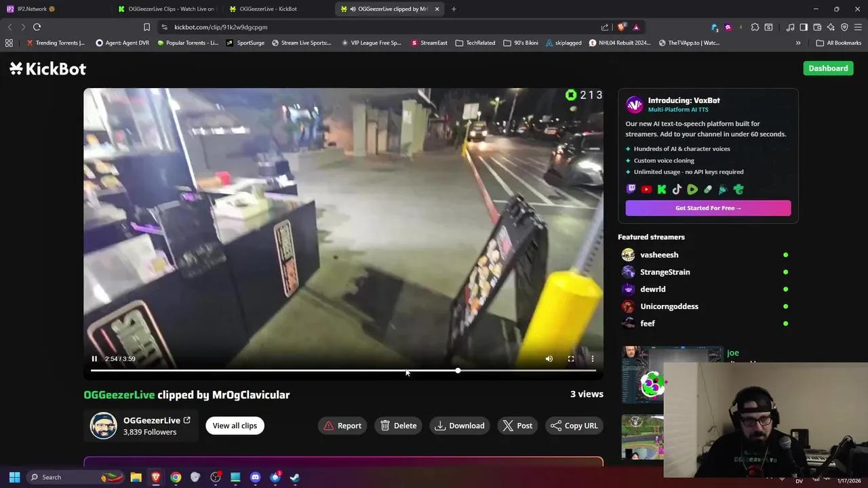Click the TikTok icon in VoxBot ad
This screenshot has width=868, height=488.
(677, 190)
